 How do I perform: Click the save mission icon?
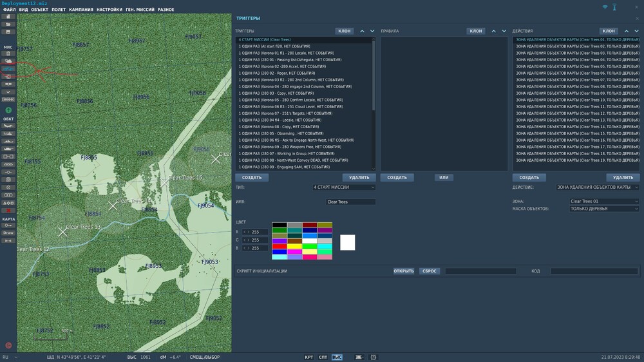coord(8,32)
